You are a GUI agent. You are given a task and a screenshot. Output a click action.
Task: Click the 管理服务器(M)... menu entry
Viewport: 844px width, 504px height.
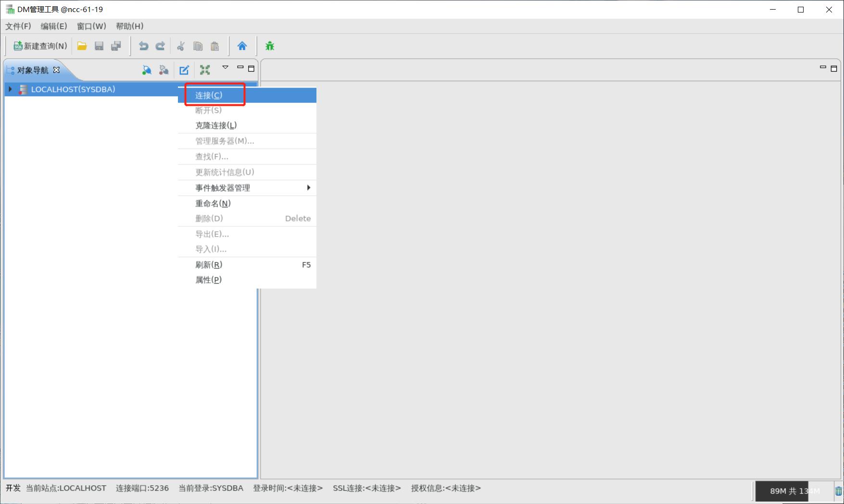point(247,141)
